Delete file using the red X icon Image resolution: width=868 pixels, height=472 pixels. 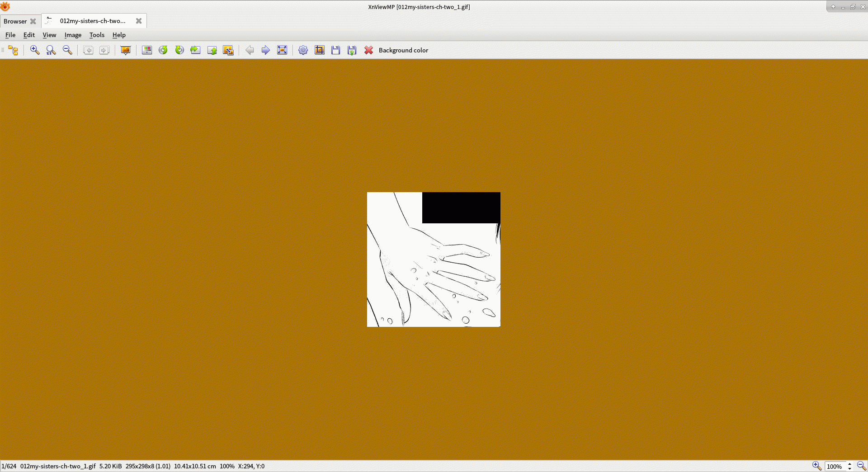(x=369, y=50)
